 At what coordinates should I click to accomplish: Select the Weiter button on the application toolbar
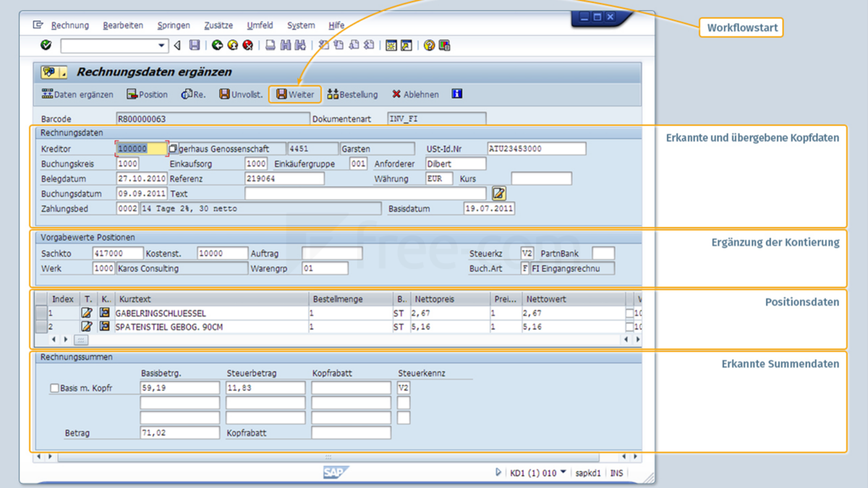pyautogui.click(x=294, y=94)
